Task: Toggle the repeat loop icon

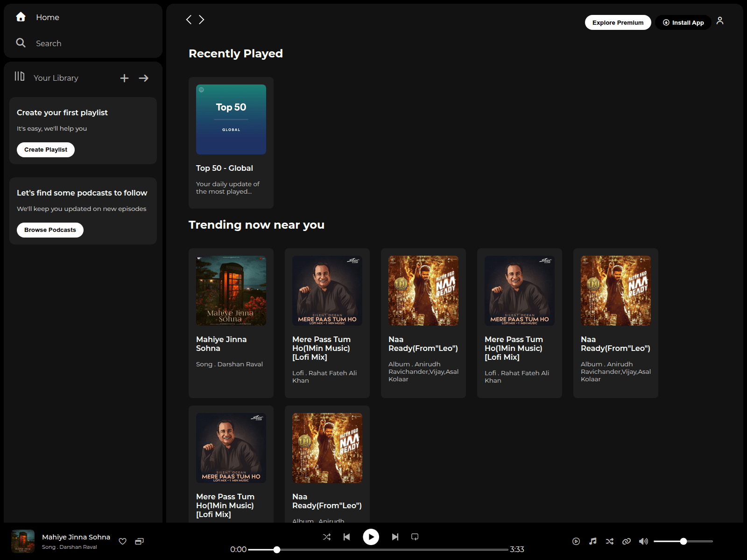Action: coord(415,537)
